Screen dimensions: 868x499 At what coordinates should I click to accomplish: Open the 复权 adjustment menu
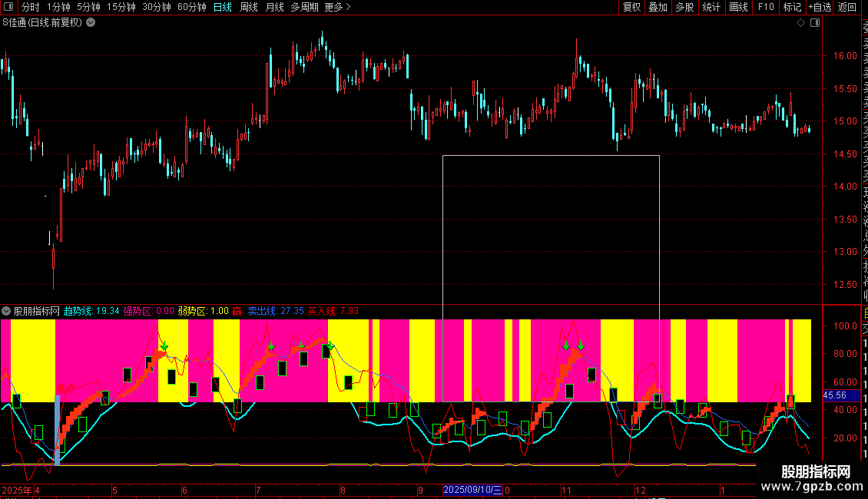(631, 7)
